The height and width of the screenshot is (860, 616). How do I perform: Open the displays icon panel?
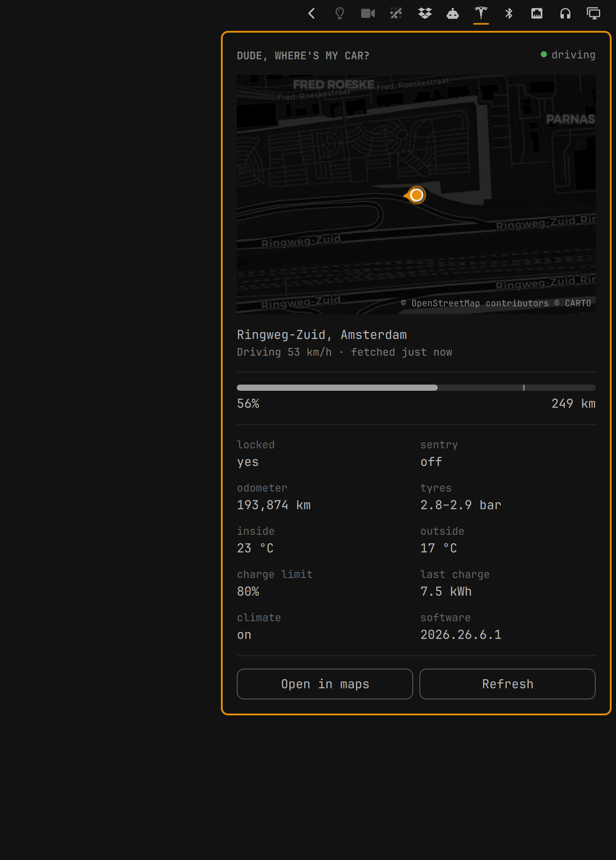click(x=594, y=13)
